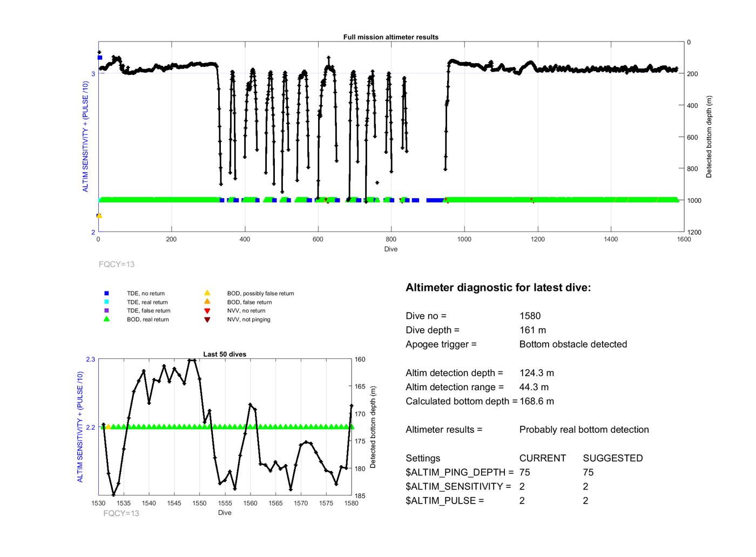The image size is (756, 557).
Task: Click the 'Dive' x-axis label of the Last 50 dives chart
Action: click(225, 513)
